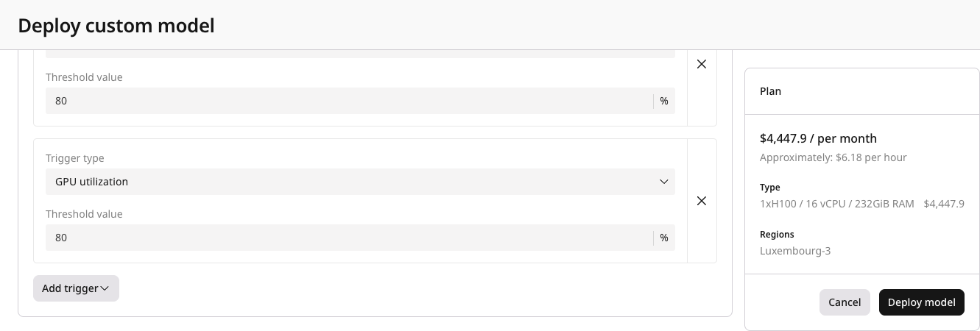Open the GPU utilization trigger type dropdown

pyautogui.click(x=360, y=182)
